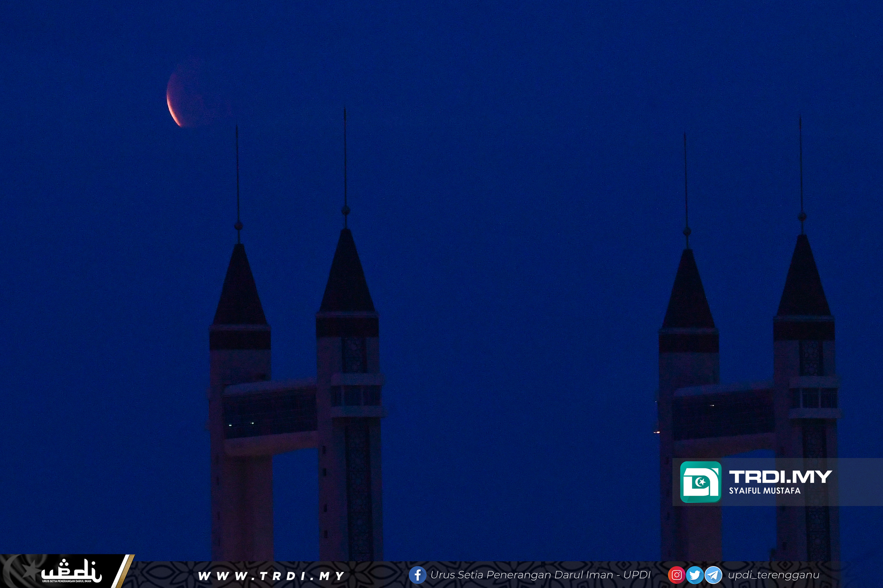This screenshot has height=588, width=883.
Task: Click the Twitter bird icon
Action: coord(695,575)
